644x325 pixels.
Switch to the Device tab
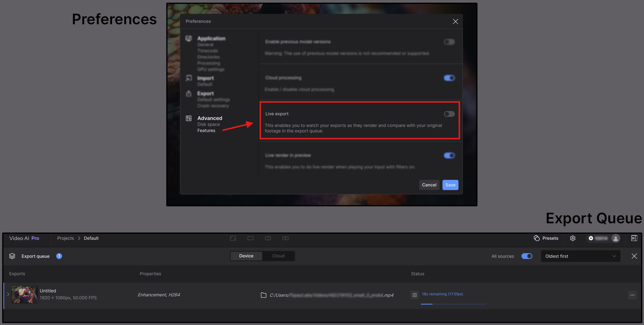coord(246,256)
